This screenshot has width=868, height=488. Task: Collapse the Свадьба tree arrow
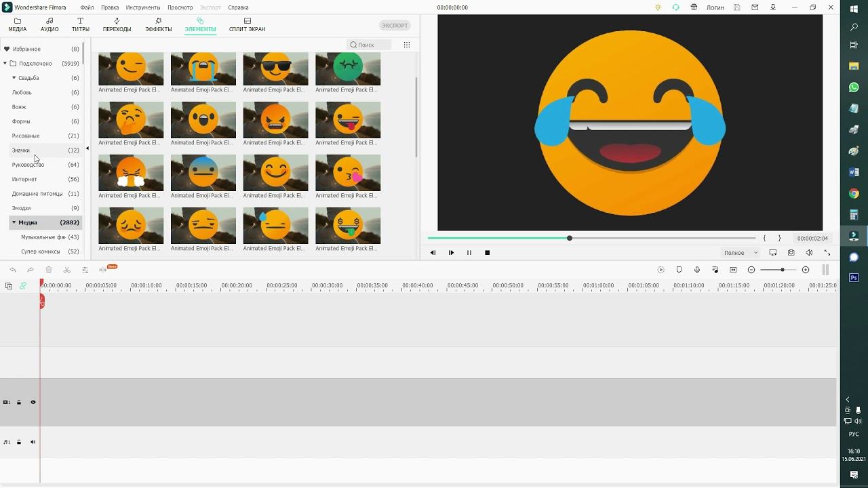14,78
